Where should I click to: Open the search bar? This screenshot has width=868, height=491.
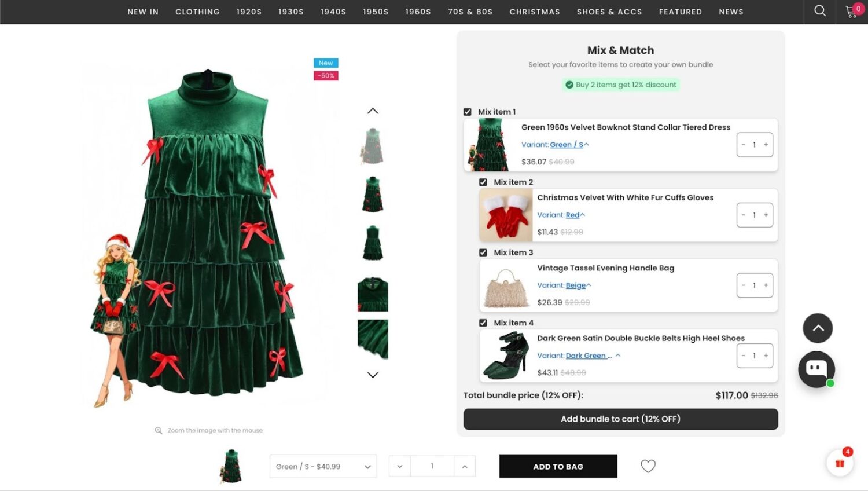point(819,11)
